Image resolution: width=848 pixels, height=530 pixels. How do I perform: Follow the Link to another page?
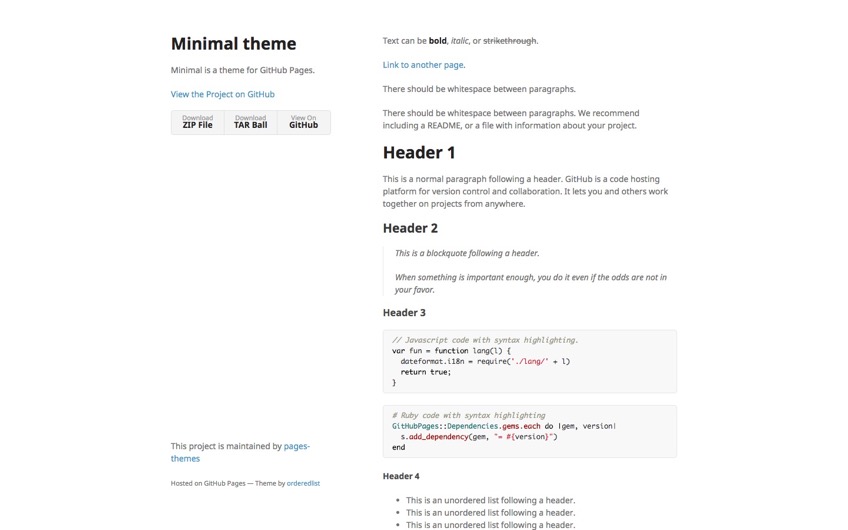click(423, 65)
